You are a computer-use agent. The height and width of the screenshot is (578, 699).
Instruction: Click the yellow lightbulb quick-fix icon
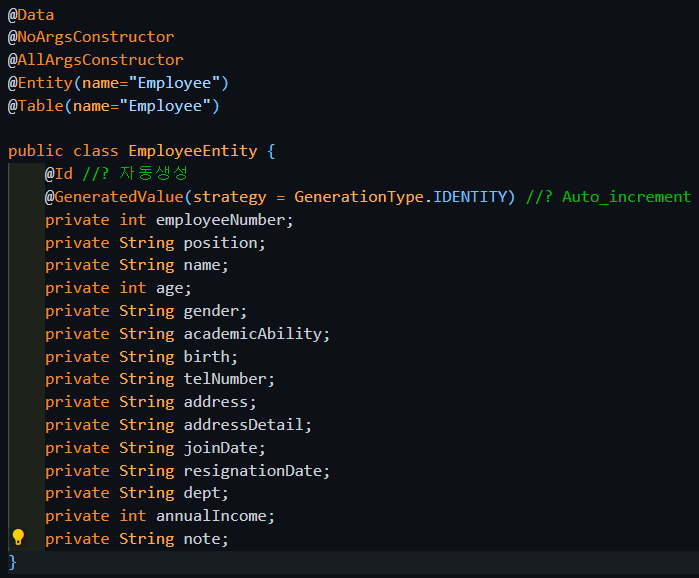click(x=18, y=537)
